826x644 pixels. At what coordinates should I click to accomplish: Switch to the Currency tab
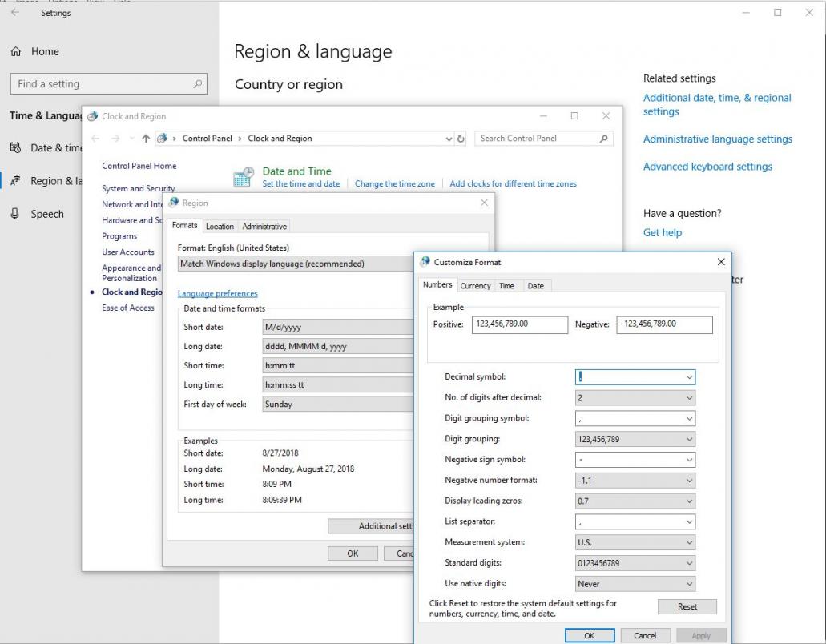click(x=475, y=286)
